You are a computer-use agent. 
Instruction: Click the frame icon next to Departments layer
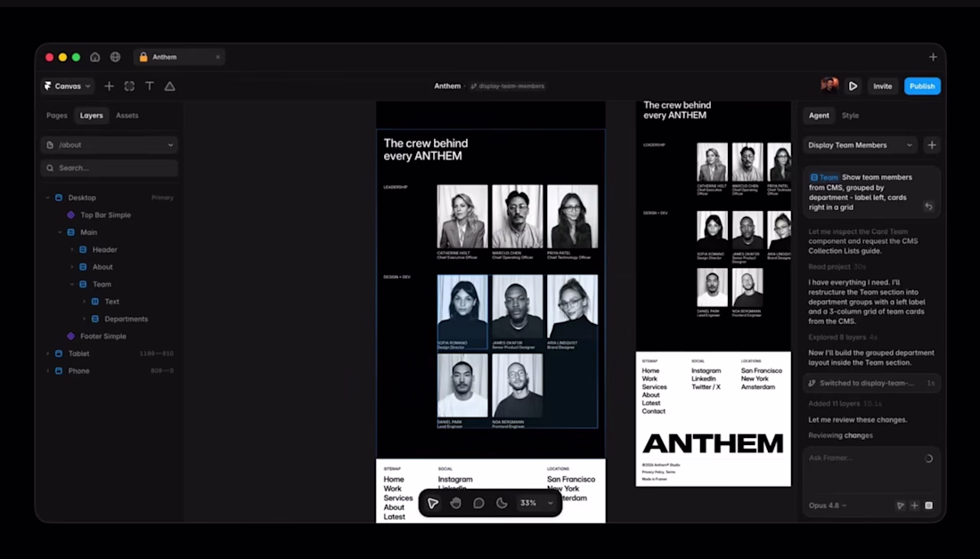(95, 319)
